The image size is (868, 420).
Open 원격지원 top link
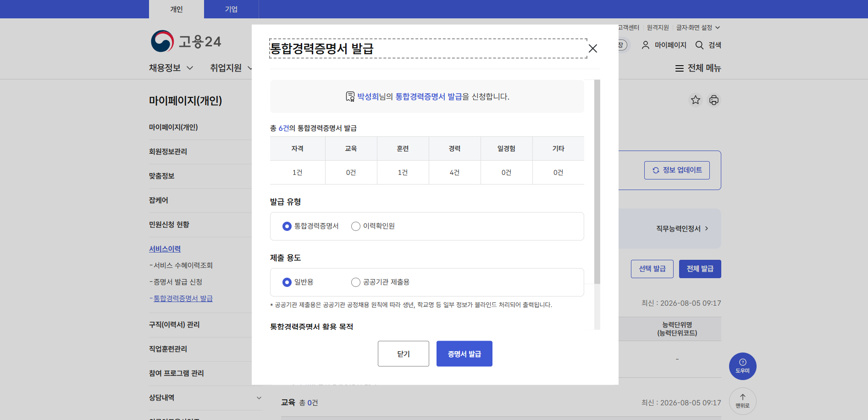click(x=658, y=28)
